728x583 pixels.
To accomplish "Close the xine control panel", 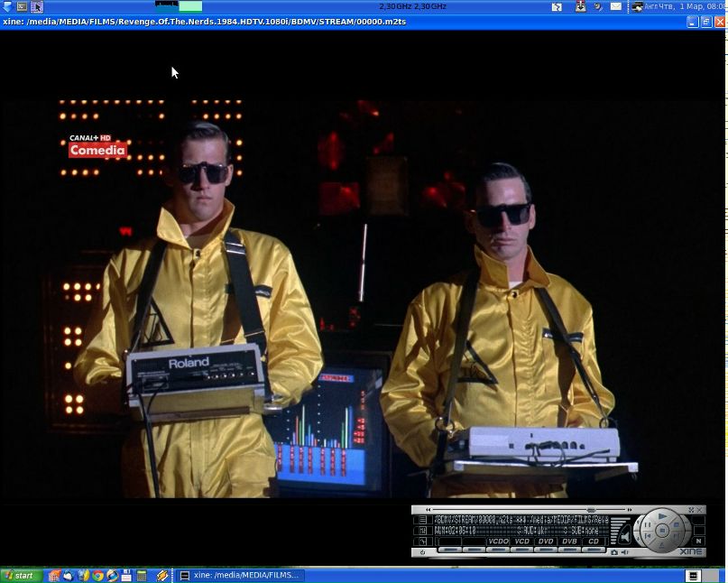I will coord(700,510).
